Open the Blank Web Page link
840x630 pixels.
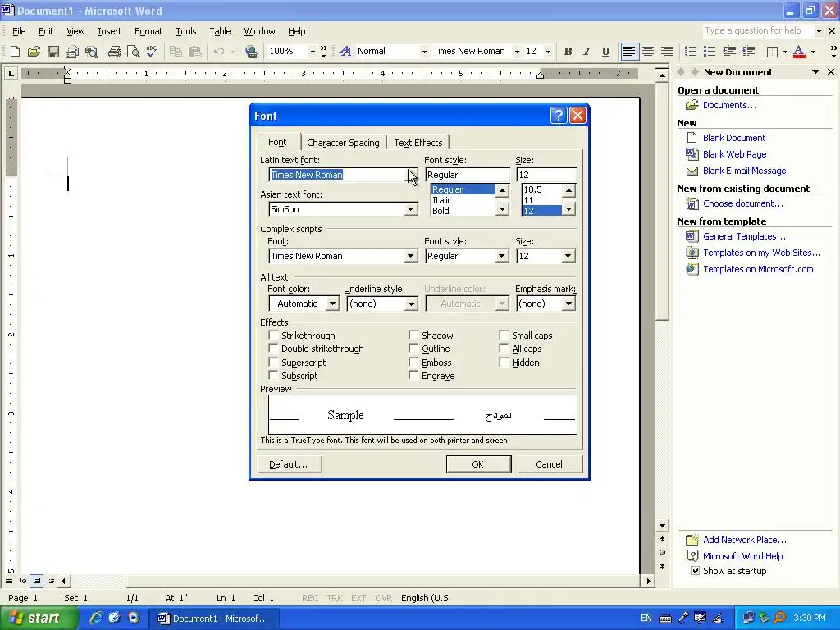pos(734,154)
